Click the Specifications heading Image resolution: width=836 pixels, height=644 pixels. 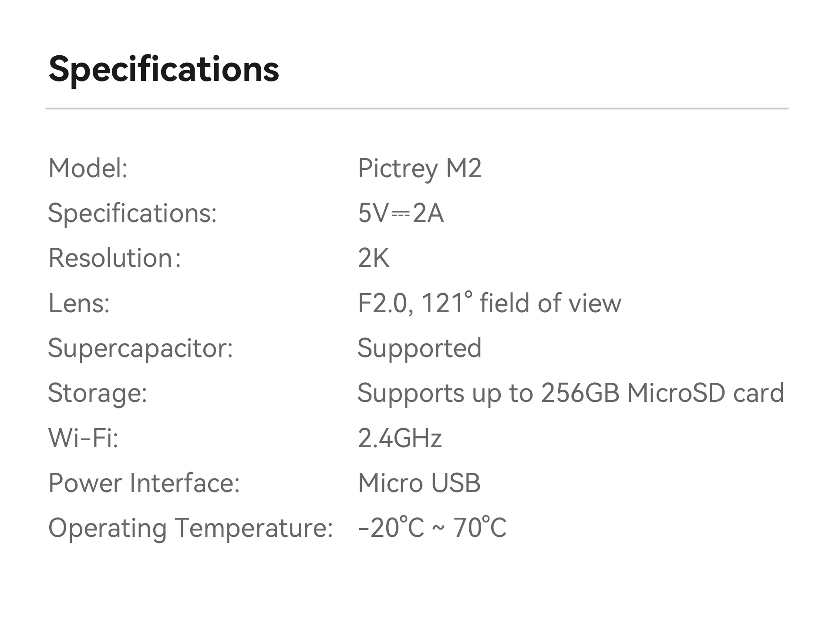click(x=164, y=70)
